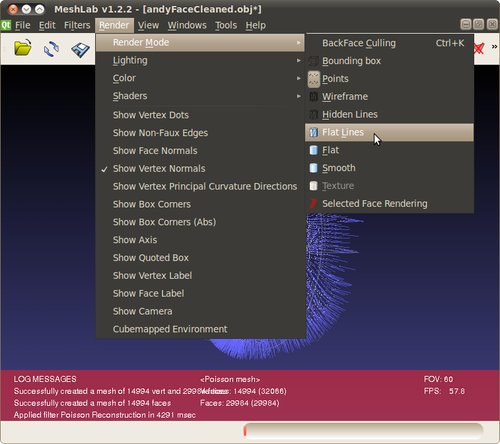
Task: Toggle Show Non-Faux Edges
Action: tap(200, 133)
